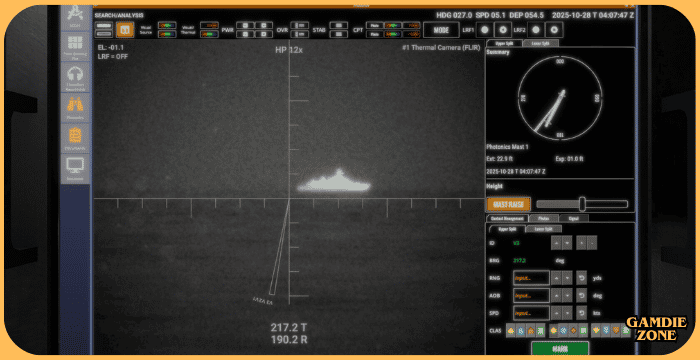Click ID row minus button
The height and width of the screenshot is (360, 700).
click(592, 243)
